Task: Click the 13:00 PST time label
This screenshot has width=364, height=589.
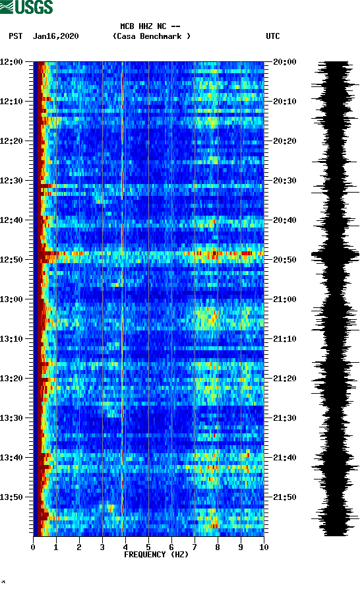Action: coord(12,299)
